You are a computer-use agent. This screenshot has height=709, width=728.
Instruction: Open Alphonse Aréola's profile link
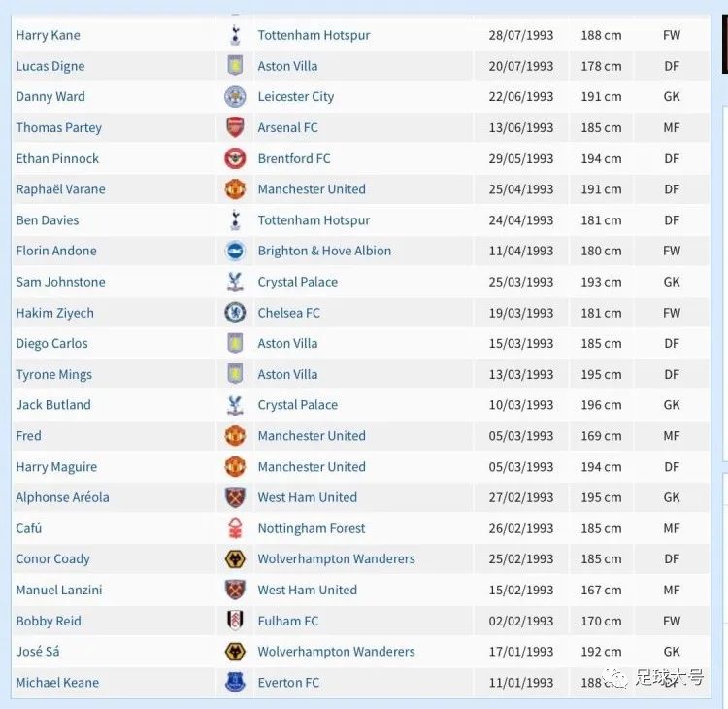(x=62, y=497)
